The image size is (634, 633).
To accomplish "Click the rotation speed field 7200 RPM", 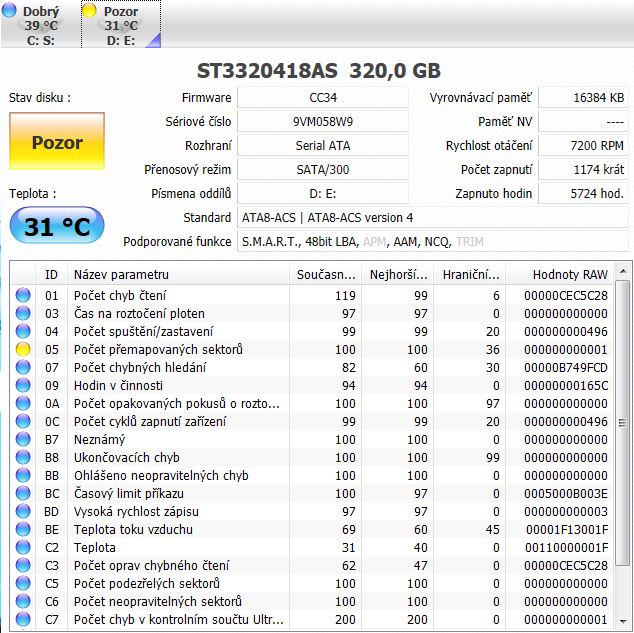I will 583,145.
